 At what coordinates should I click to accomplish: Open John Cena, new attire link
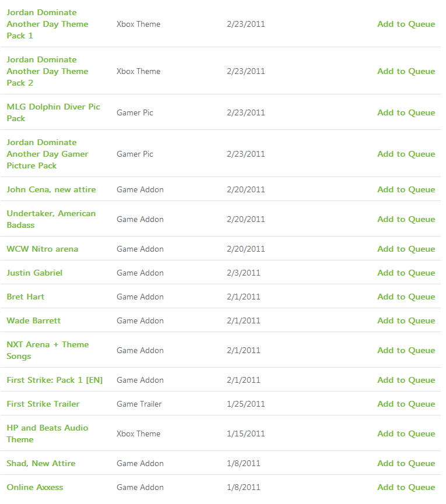point(51,189)
